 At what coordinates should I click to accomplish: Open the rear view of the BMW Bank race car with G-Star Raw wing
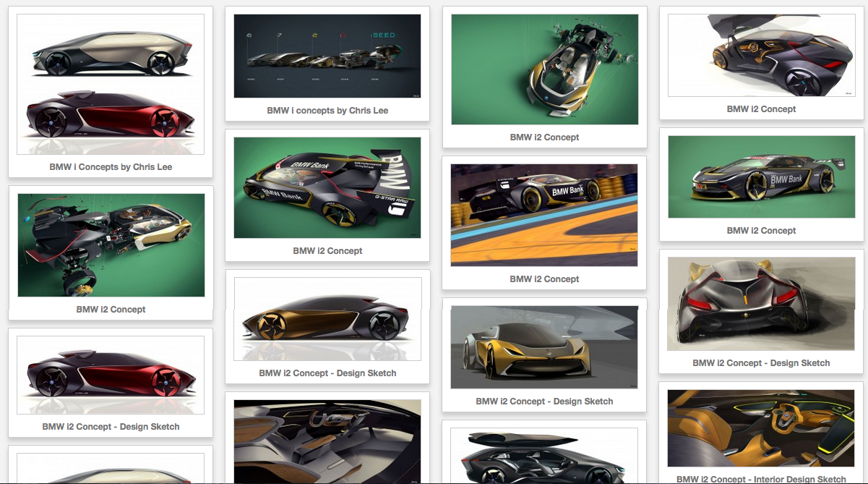[327, 187]
